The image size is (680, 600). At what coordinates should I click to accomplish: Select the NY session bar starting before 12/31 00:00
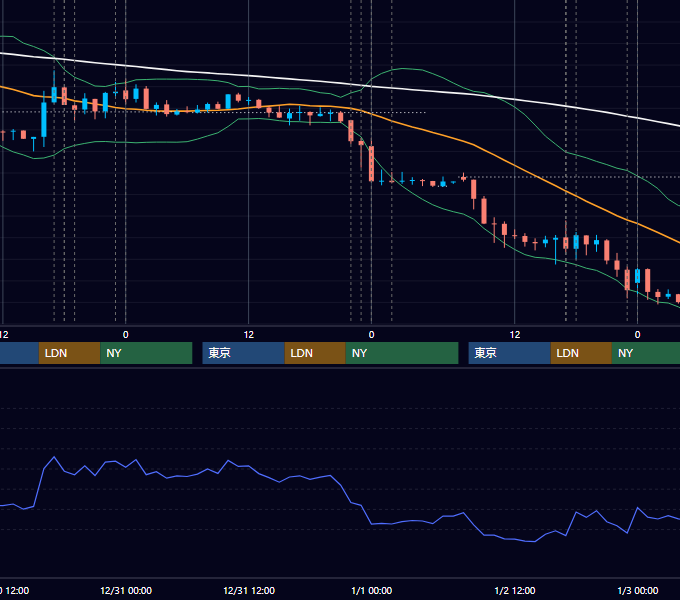point(146,353)
